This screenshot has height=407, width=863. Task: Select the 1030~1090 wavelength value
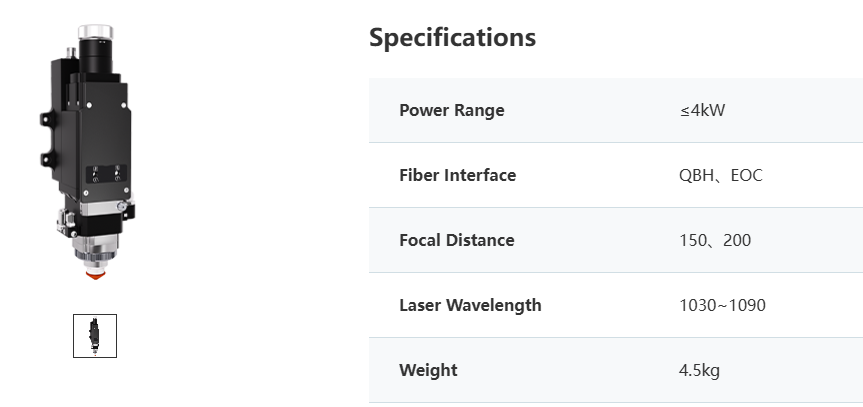click(722, 305)
